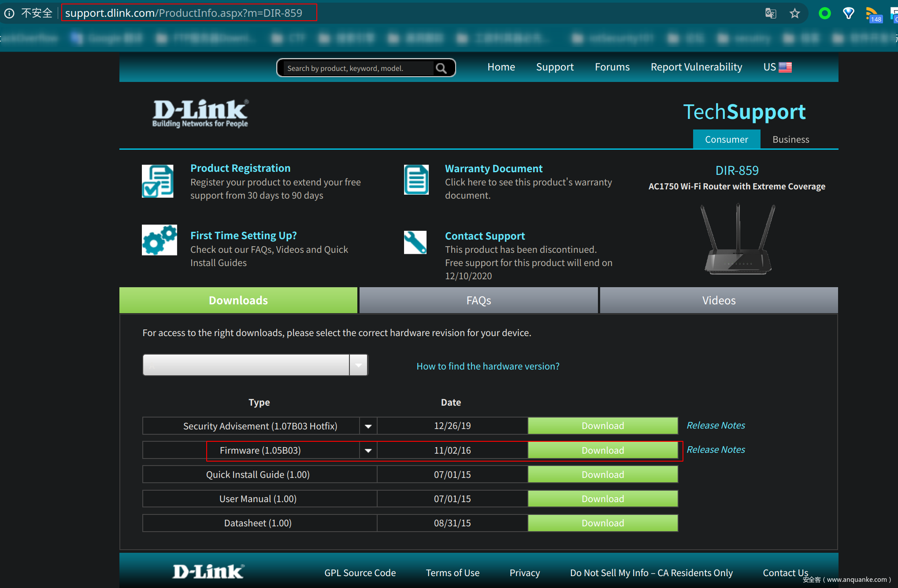The image size is (898, 588).
Task: Click the US flag region icon
Action: pos(785,67)
